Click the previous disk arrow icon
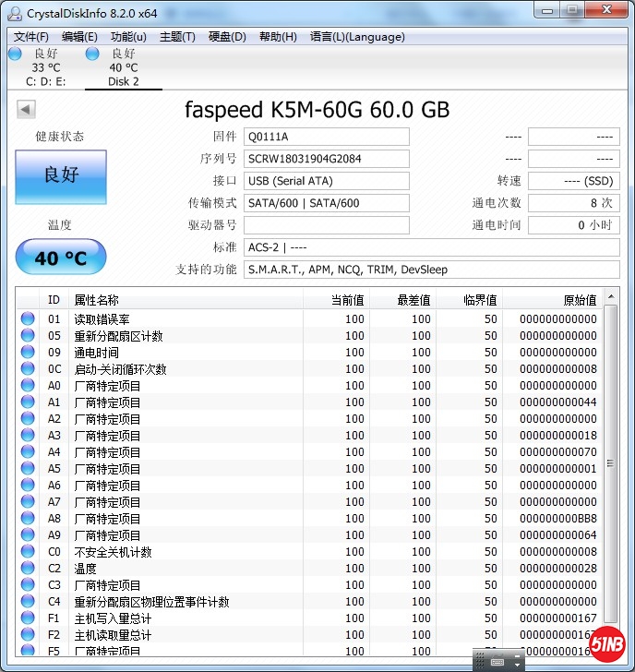635x672 pixels. 26,110
